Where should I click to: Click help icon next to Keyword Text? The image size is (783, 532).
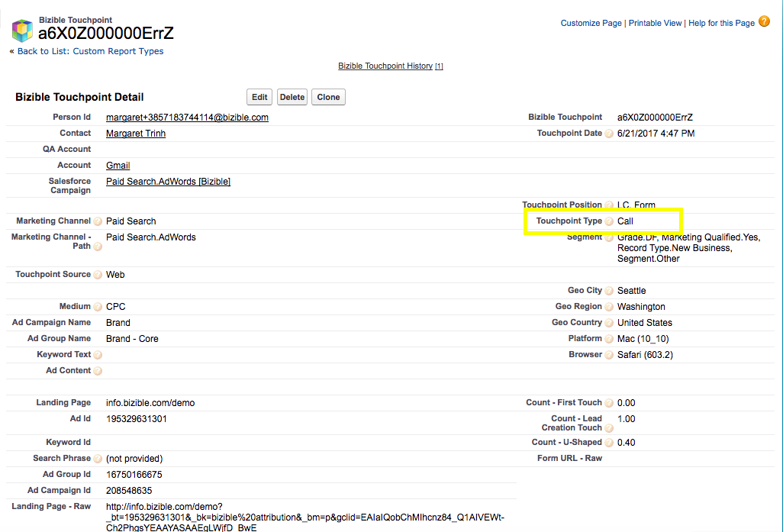pyautogui.click(x=98, y=355)
